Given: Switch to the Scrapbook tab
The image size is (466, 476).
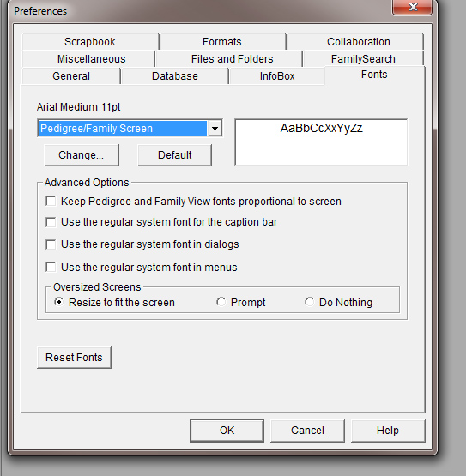Looking at the screenshot, I should tap(90, 41).
